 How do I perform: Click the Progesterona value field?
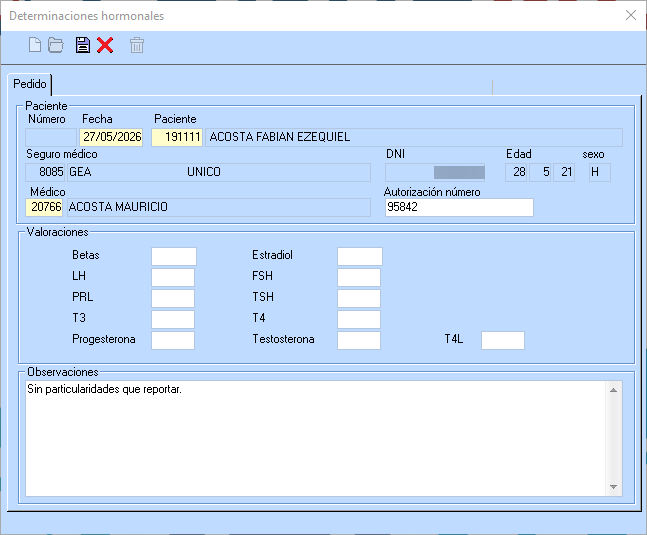[173, 340]
